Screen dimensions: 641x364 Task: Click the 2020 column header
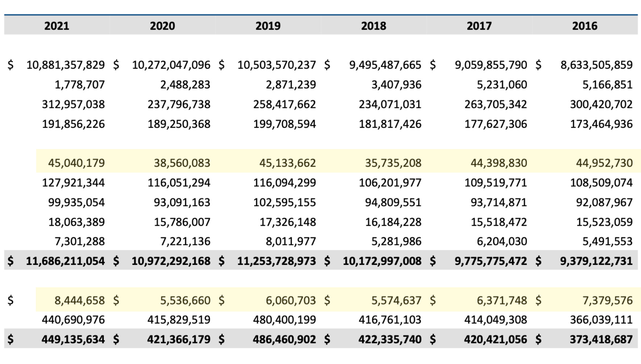[162, 26]
